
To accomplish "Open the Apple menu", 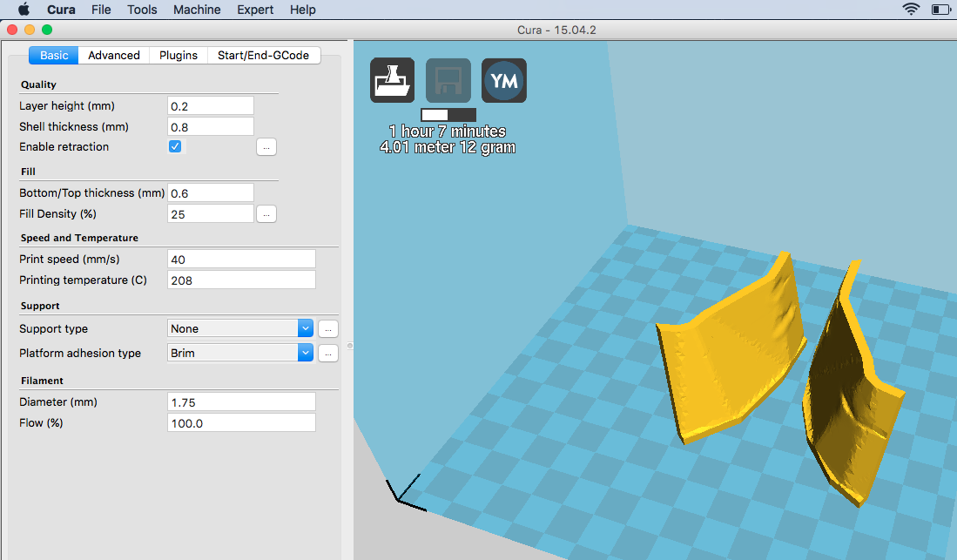I will (24, 10).
